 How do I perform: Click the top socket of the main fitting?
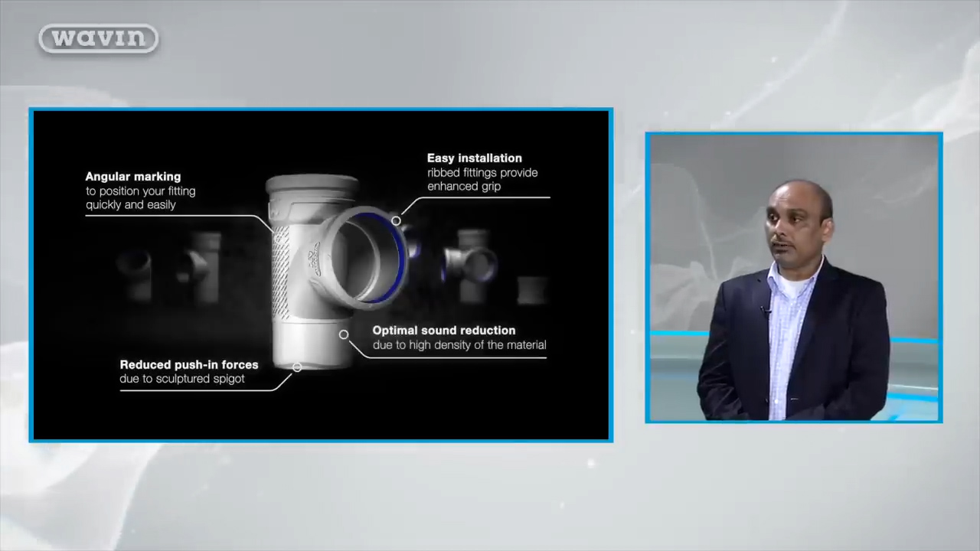pos(312,187)
